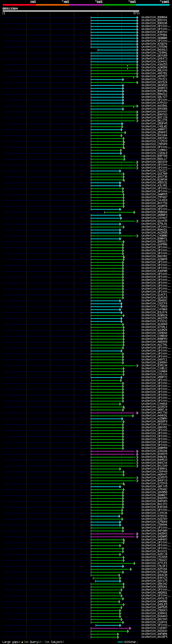
Task: Select label UniRef100_Q2GRZ4
Action: [154, 407]
